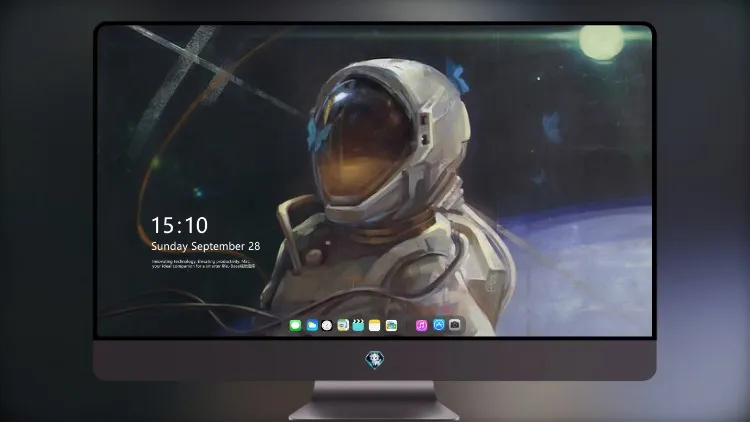Open the Maps app in dock
The image size is (750, 422).
click(342, 325)
